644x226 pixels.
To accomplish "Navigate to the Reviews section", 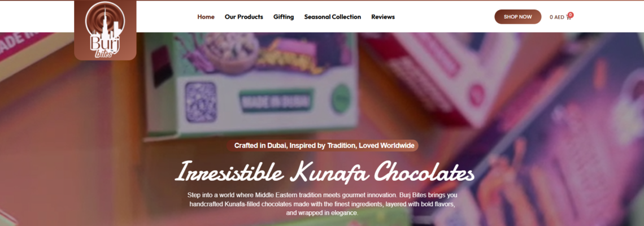I will click(383, 17).
